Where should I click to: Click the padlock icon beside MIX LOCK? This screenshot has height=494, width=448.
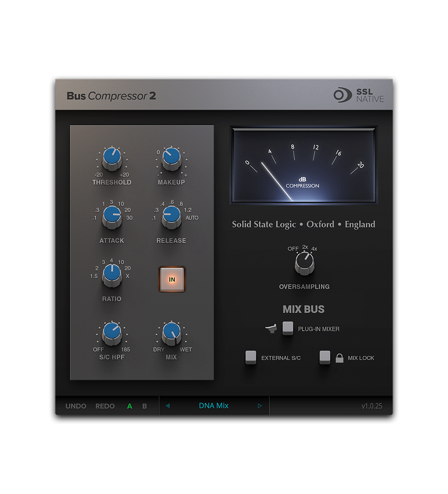pyautogui.click(x=340, y=357)
